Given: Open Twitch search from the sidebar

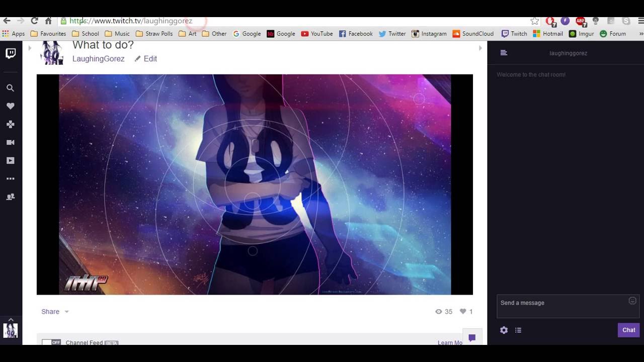Looking at the screenshot, I should tap(10, 88).
